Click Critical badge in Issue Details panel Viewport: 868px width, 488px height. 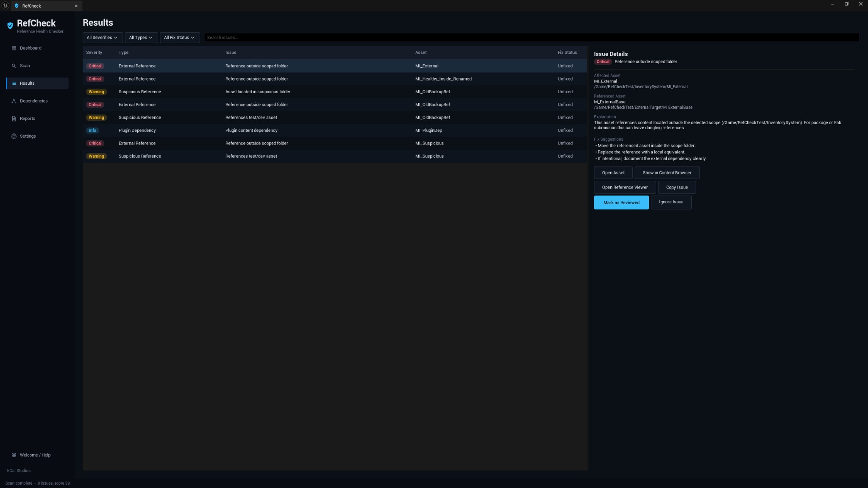tap(603, 62)
